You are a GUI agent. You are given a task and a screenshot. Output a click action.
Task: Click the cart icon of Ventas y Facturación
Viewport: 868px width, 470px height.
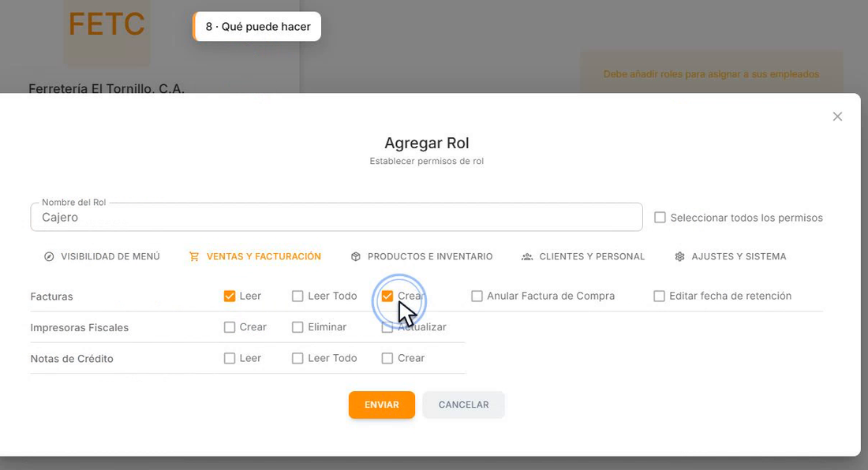pos(194,256)
